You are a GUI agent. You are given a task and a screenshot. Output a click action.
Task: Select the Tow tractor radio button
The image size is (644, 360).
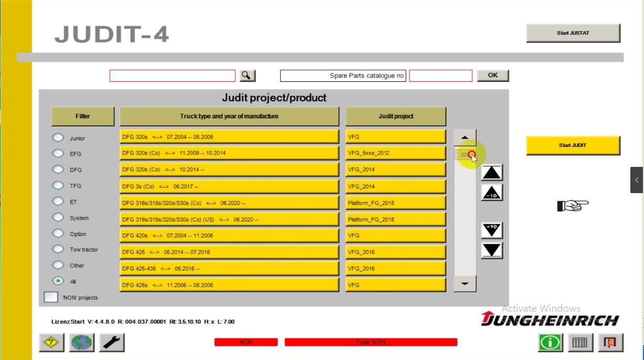pos(58,249)
